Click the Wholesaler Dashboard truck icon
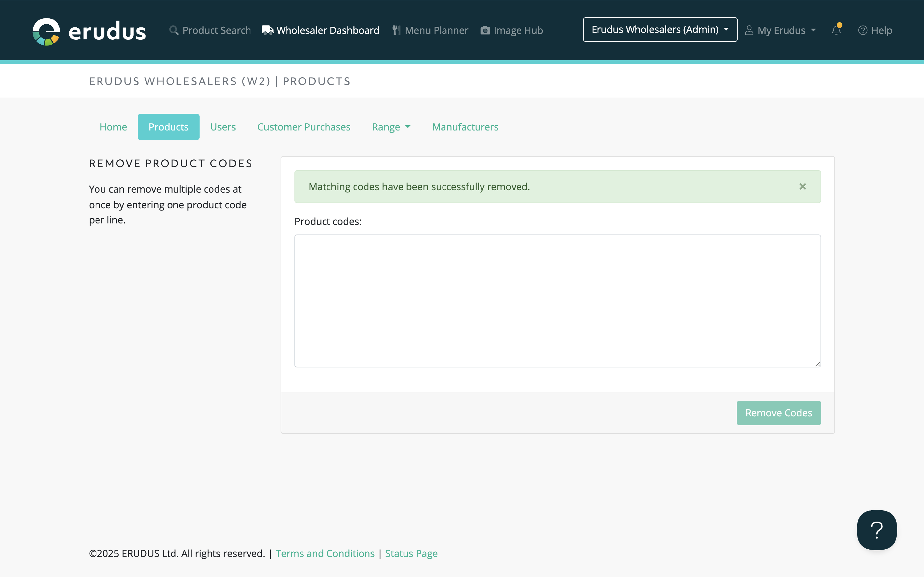Viewport: 924px width, 577px height. pyautogui.click(x=268, y=30)
